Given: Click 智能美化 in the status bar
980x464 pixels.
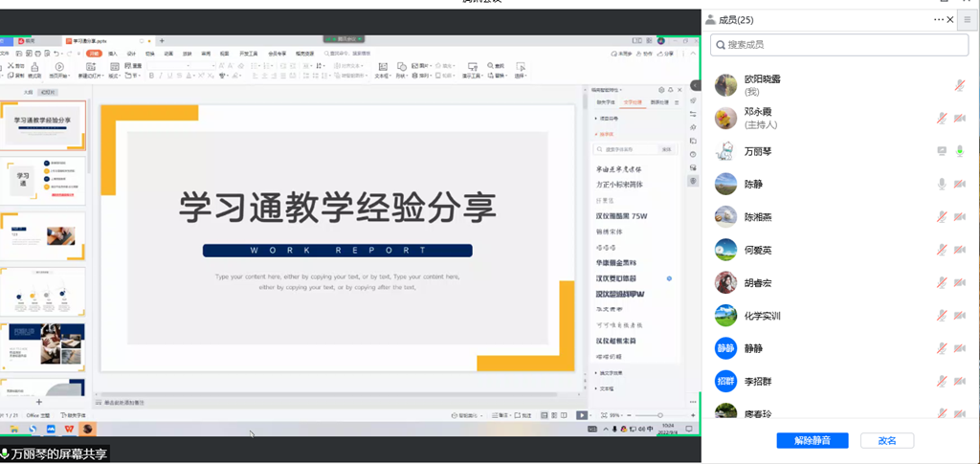Looking at the screenshot, I should click(465, 415).
